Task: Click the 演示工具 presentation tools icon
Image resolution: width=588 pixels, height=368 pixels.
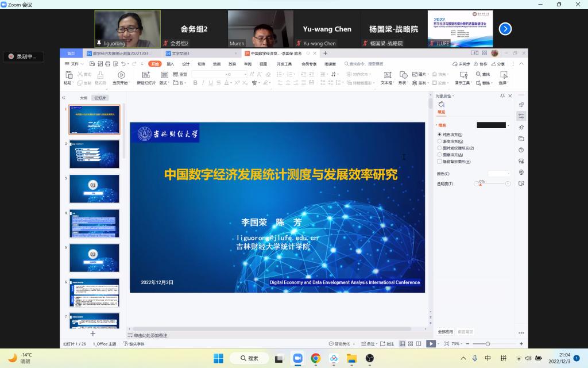Action: (x=463, y=75)
